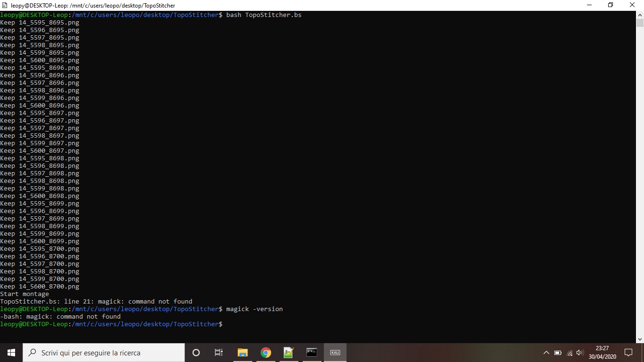Screen dimensions: 644x362
Task: Expand the hidden system tray icons
Action: coord(545,352)
